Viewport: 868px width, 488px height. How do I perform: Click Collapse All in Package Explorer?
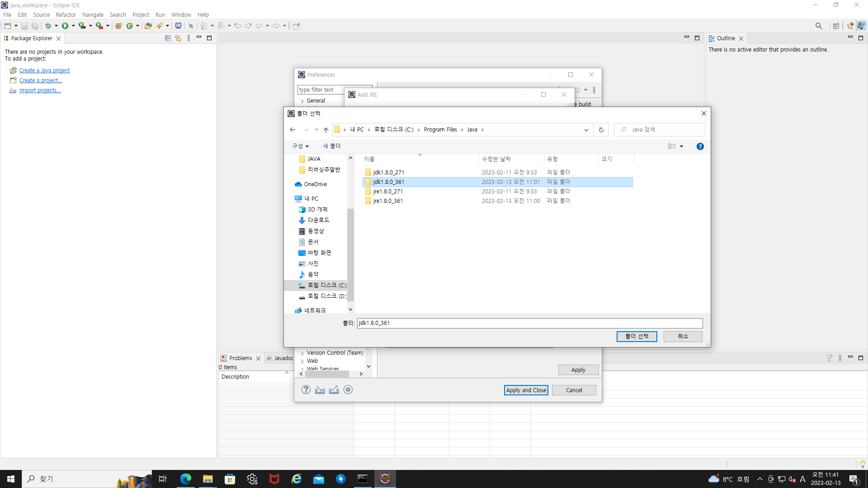pyautogui.click(x=168, y=38)
